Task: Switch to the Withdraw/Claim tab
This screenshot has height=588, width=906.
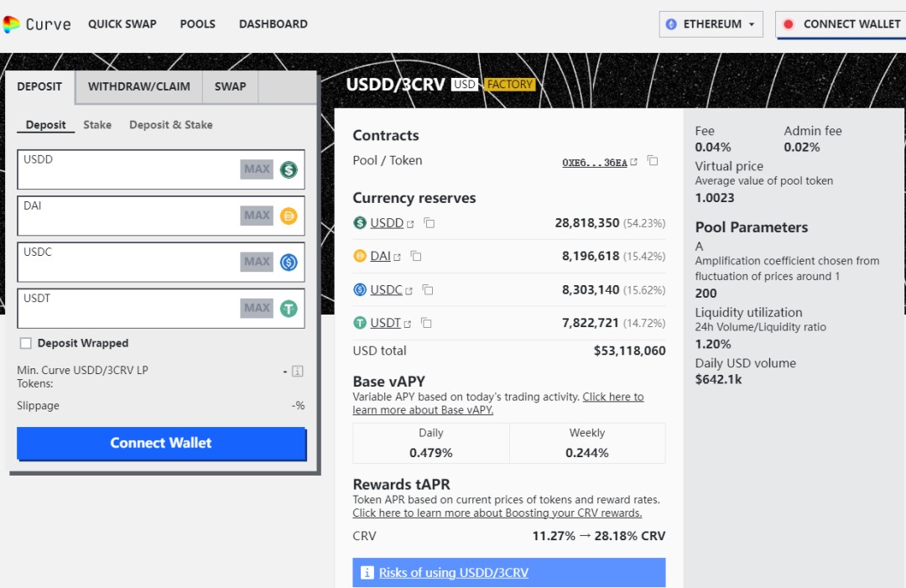Action: pyautogui.click(x=139, y=86)
